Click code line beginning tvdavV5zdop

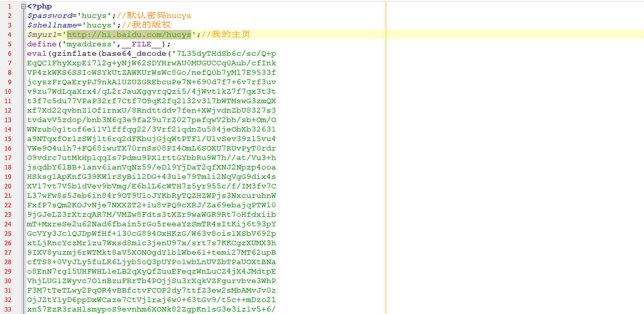click(x=152, y=120)
